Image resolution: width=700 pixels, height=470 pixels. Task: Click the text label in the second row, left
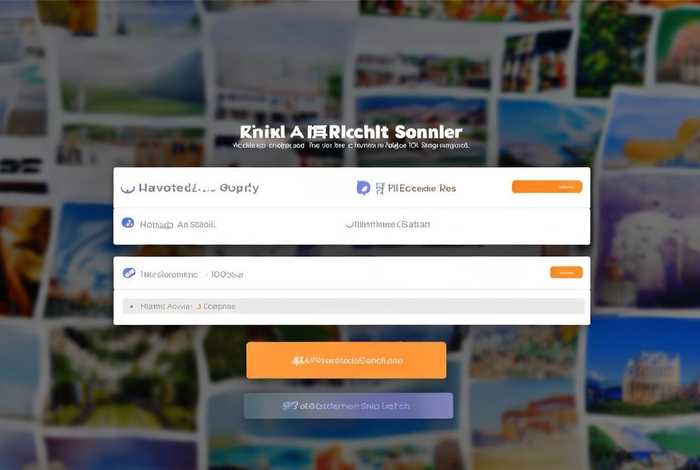click(x=178, y=225)
